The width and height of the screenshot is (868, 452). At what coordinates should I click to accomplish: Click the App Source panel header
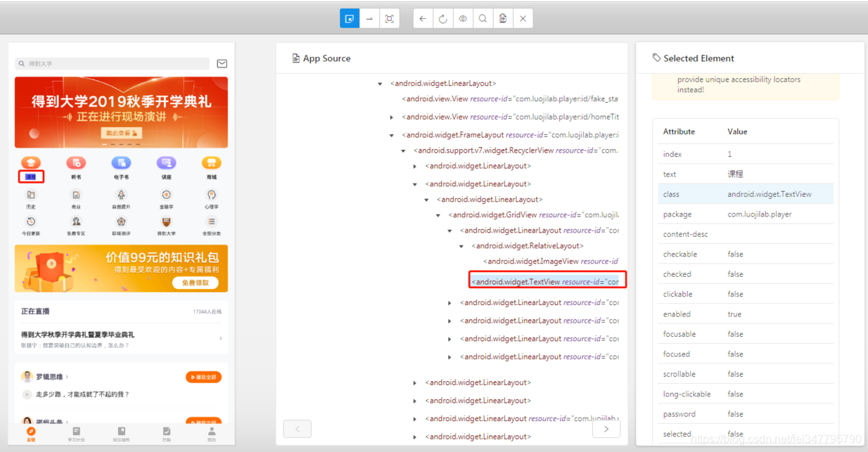pos(321,58)
